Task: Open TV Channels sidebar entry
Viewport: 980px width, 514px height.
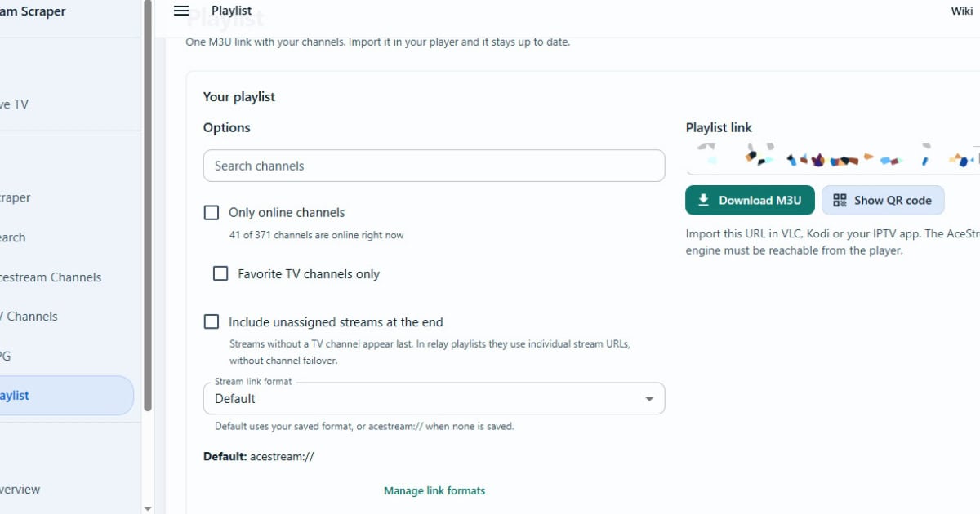Action: (29, 317)
